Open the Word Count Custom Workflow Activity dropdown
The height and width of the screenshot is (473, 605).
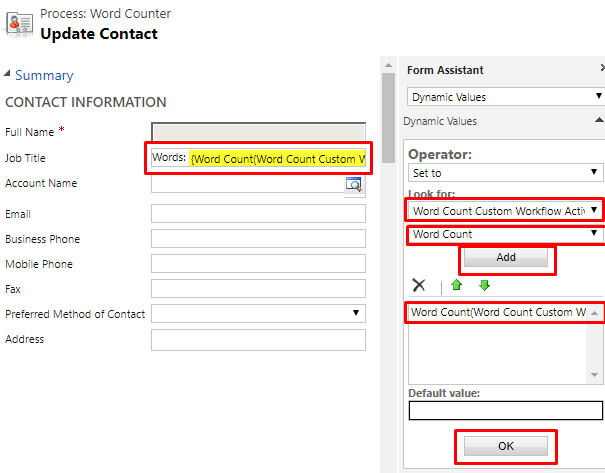[505, 211]
